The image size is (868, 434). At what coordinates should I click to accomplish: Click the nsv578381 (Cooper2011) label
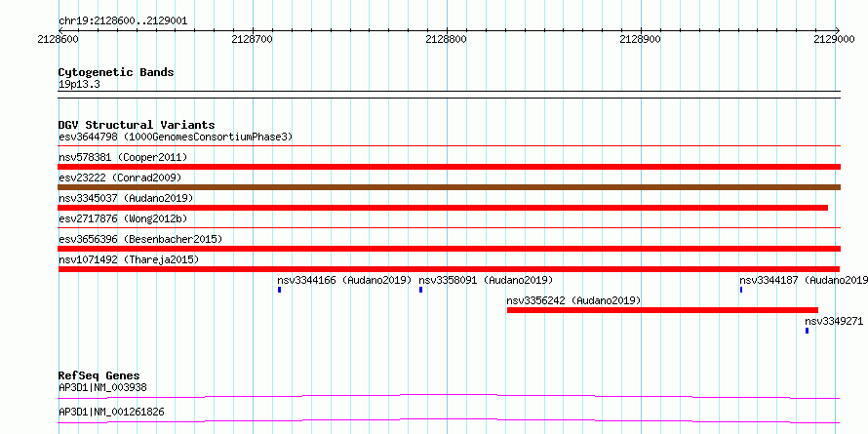pos(123,157)
